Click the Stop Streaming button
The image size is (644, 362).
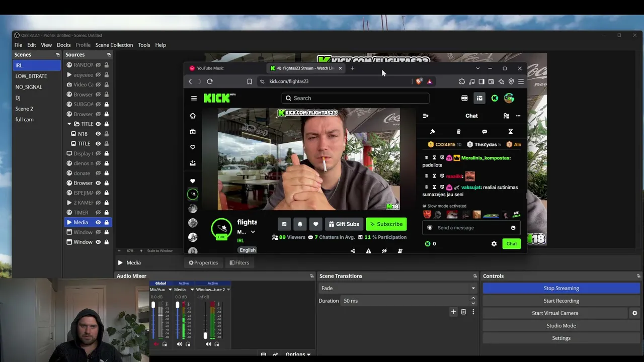[561, 288]
